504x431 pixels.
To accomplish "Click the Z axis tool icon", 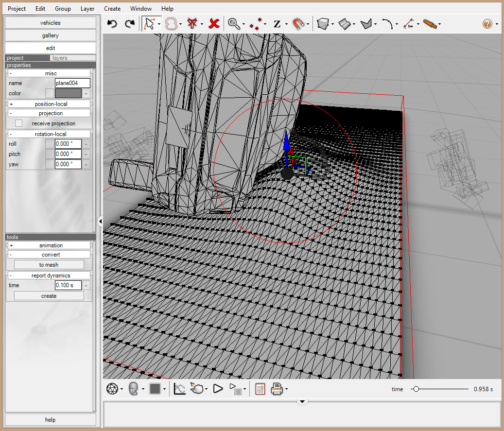I will [x=277, y=24].
